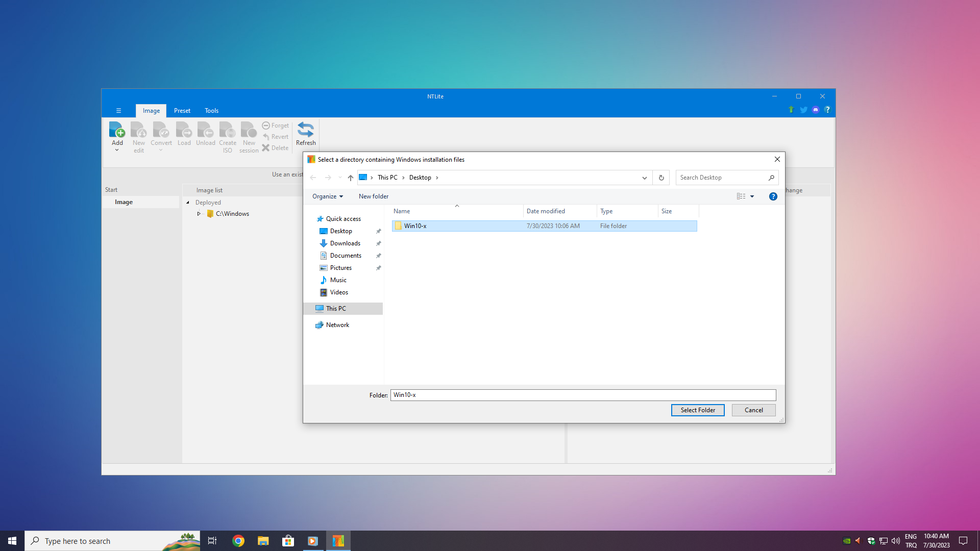This screenshot has height=551, width=980.
Task: Select the Win10-x folder
Action: pos(415,226)
